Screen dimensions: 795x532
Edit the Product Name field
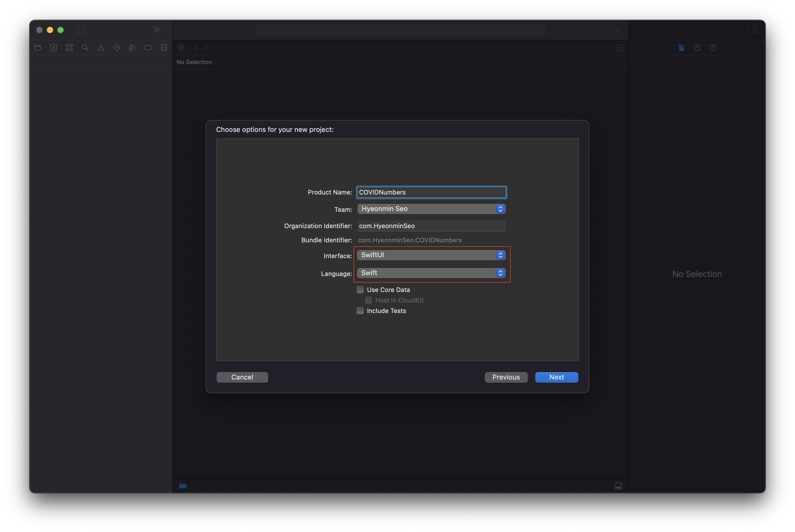click(431, 192)
